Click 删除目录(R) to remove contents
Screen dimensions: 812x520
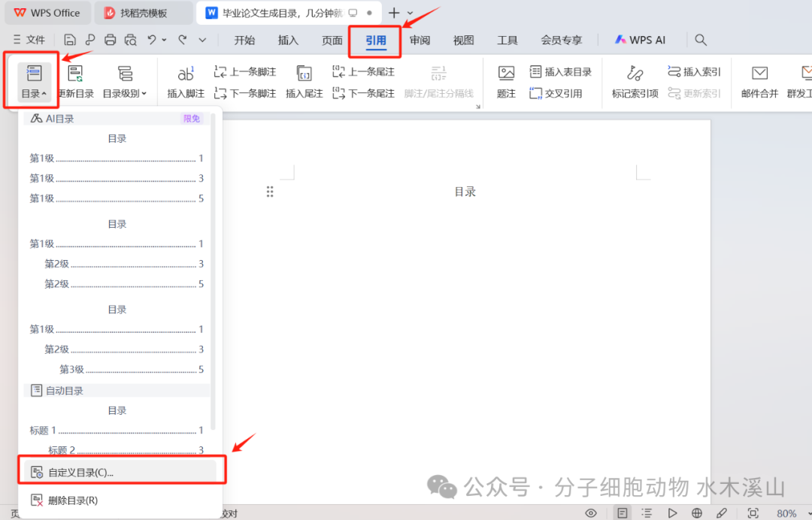(x=120, y=500)
